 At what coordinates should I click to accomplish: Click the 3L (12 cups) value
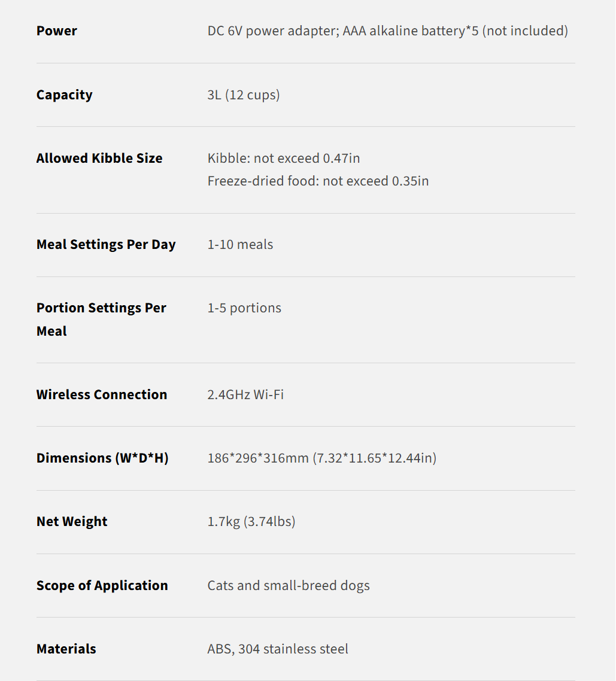tap(244, 95)
